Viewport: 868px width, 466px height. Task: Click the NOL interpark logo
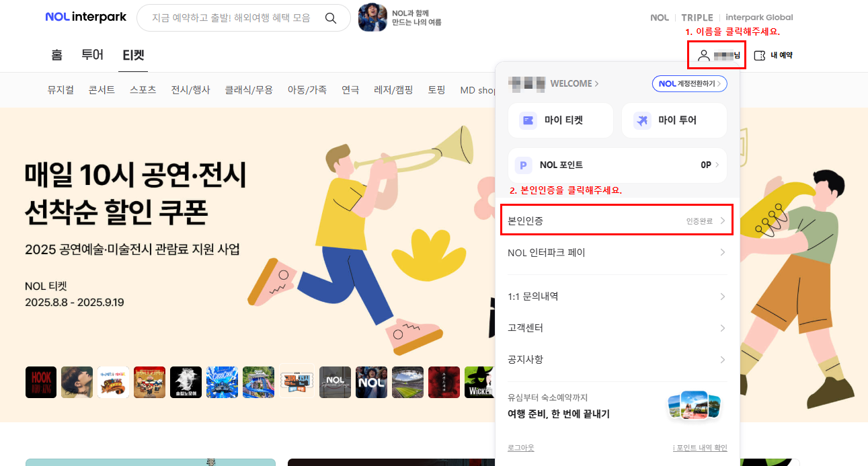pos(86,17)
